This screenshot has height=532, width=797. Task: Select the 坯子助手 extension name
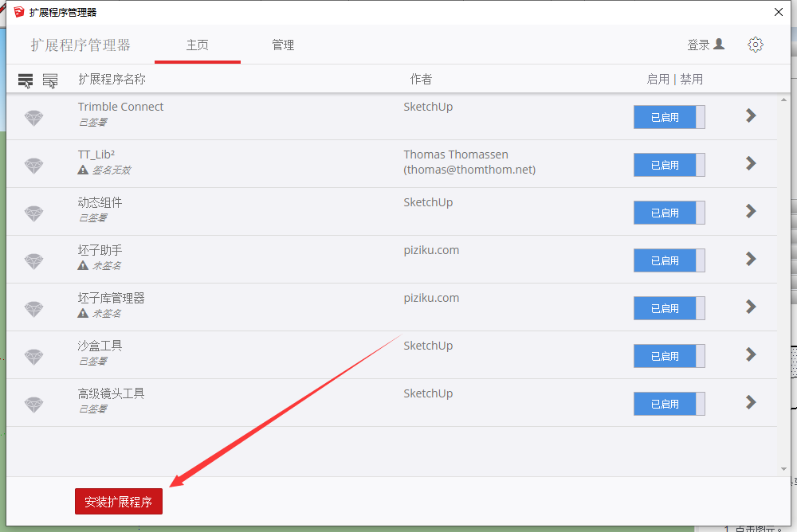[x=100, y=250]
